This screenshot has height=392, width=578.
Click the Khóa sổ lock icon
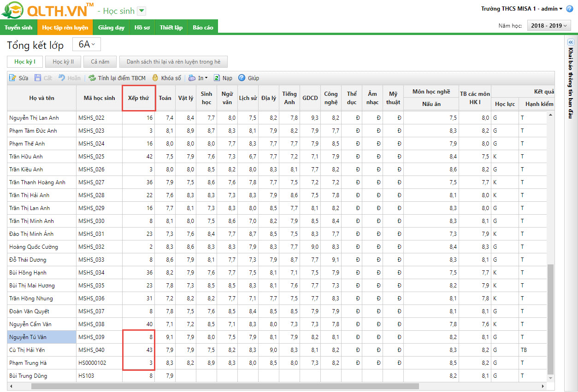pyautogui.click(x=155, y=78)
